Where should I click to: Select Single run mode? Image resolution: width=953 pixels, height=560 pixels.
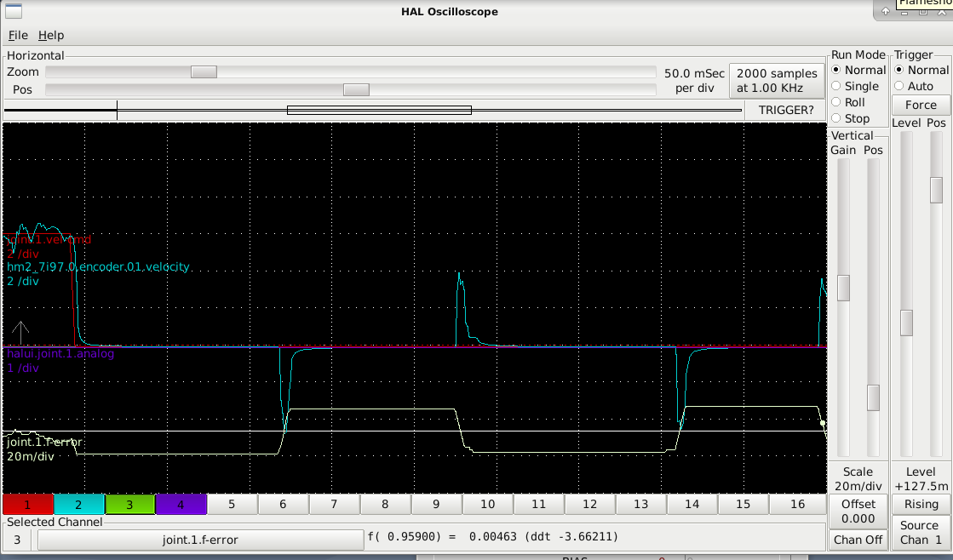coord(854,86)
